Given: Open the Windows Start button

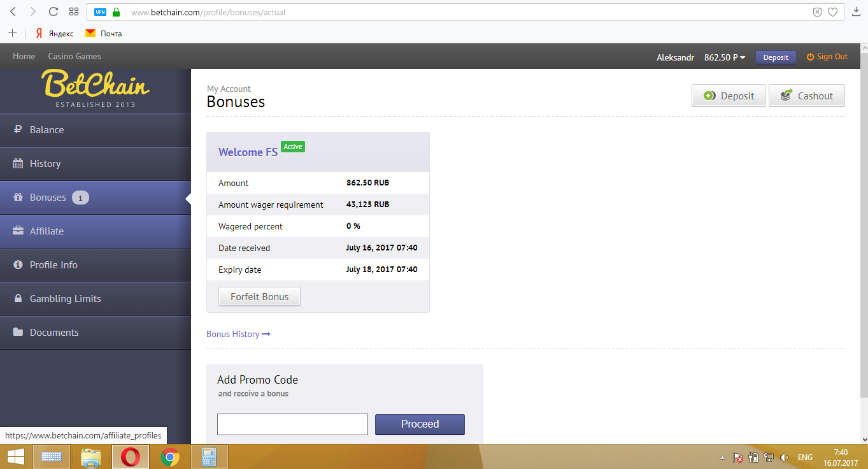Looking at the screenshot, I should [16, 457].
